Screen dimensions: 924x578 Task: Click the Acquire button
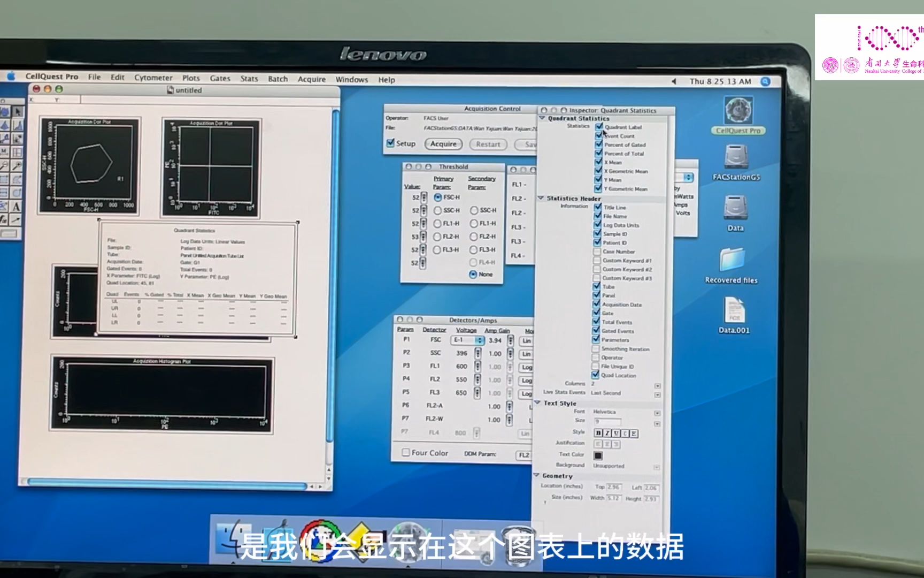click(x=444, y=144)
